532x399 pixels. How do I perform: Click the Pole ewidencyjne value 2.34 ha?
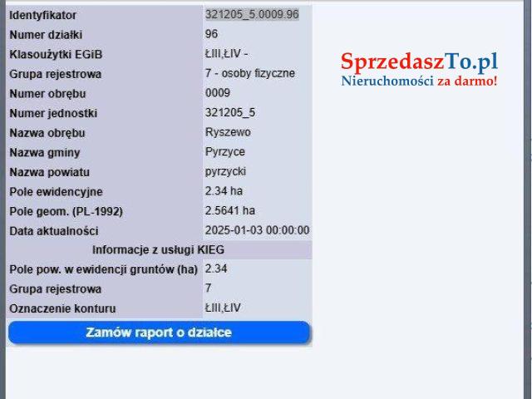click(x=224, y=190)
